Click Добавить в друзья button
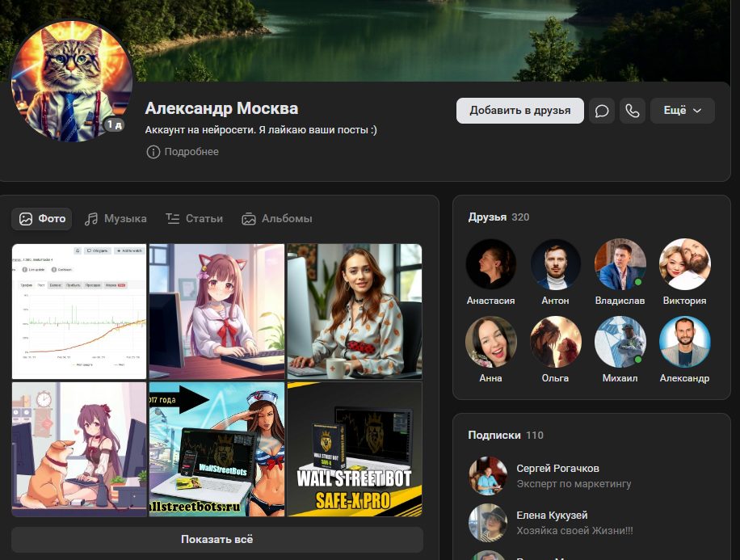 519,111
